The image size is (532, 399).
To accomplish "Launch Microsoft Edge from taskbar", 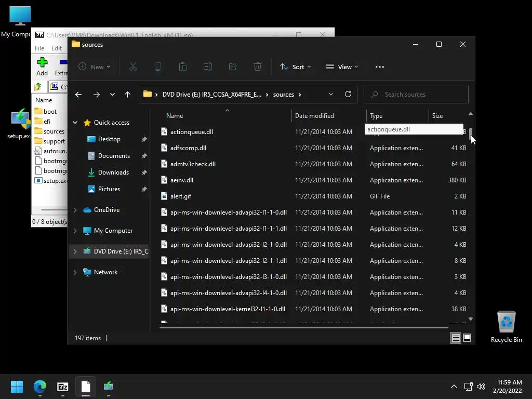I will coord(40,387).
